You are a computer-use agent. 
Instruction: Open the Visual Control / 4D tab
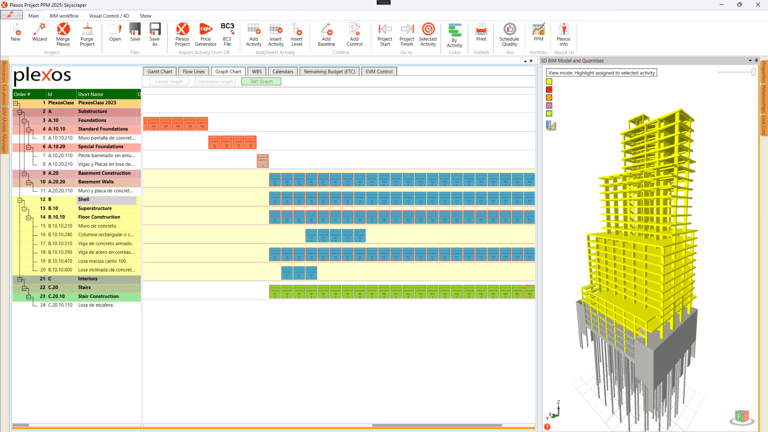(109, 16)
